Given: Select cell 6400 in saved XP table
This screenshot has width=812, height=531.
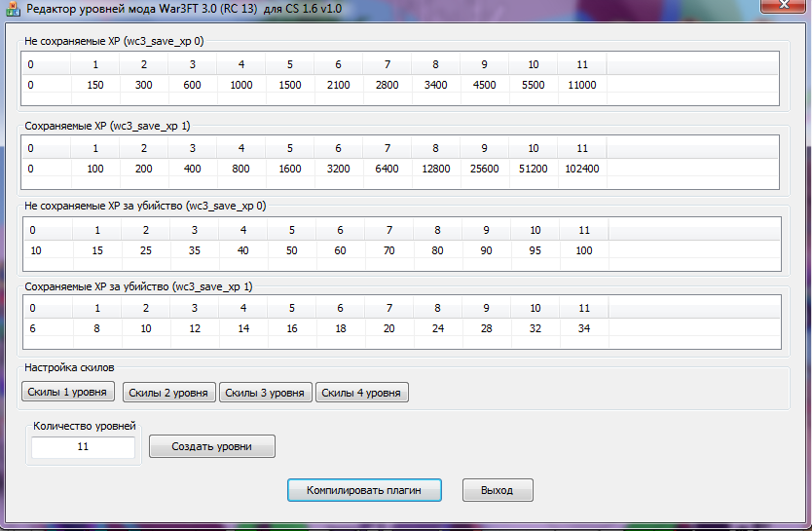Looking at the screenshot, I should click(x=387, y=169).
